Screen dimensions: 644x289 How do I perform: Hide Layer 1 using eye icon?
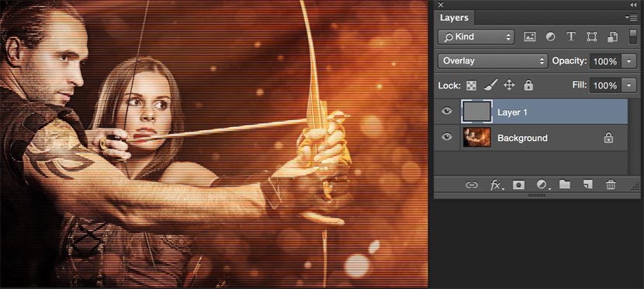(447, 111)
